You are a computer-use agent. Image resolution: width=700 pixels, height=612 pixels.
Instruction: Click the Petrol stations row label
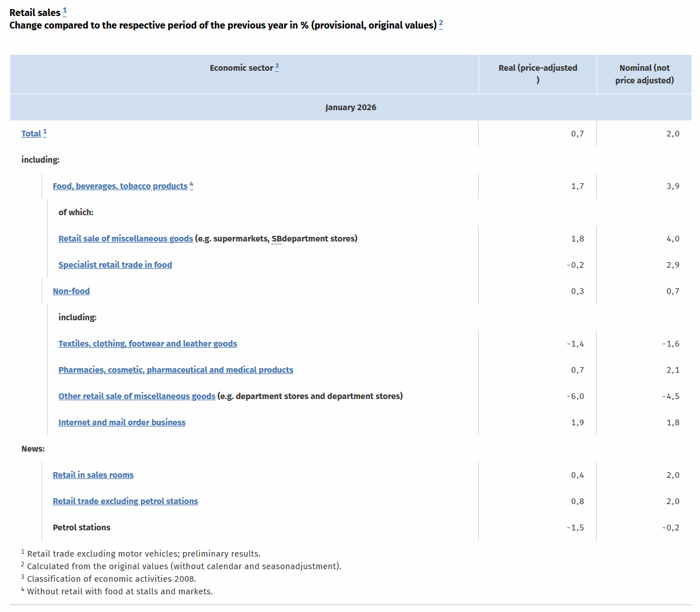point(82,528)
